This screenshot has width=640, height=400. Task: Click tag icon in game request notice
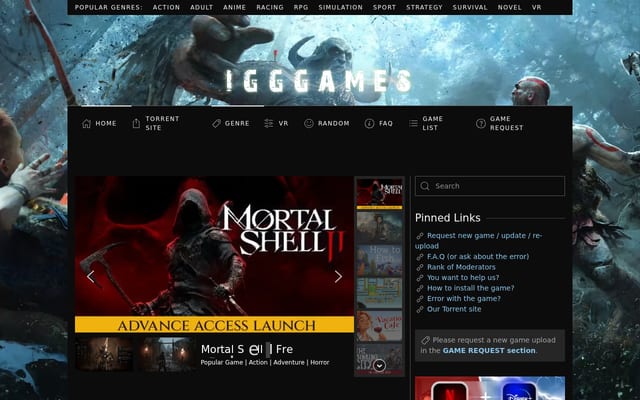(425, 340)
